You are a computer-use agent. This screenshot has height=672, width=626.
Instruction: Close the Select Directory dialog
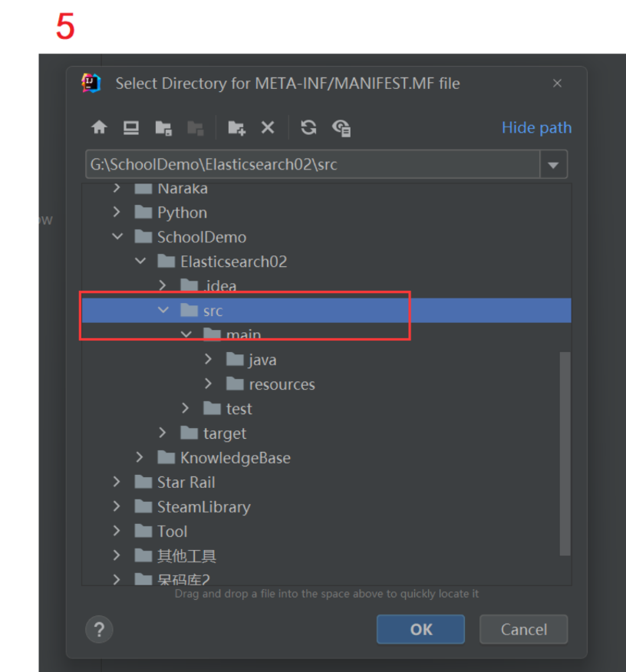557,84
